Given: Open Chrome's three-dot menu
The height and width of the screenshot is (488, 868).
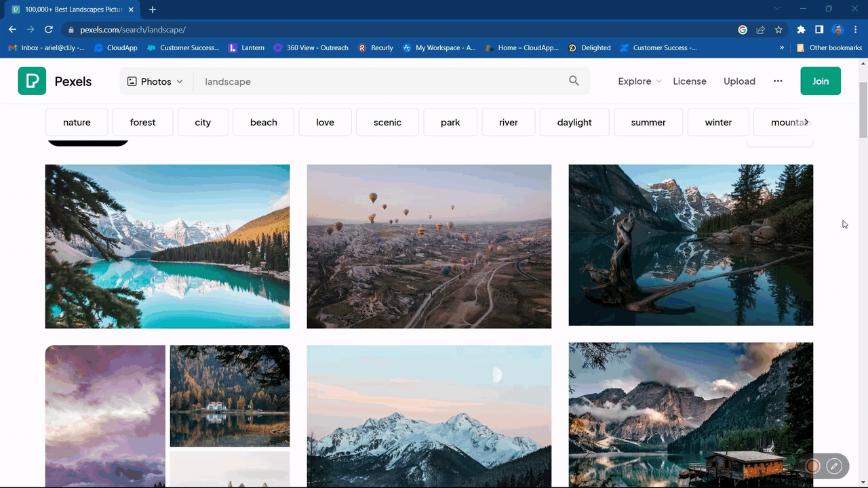Looking at the screenshot, I should click(x=855, y=30).
